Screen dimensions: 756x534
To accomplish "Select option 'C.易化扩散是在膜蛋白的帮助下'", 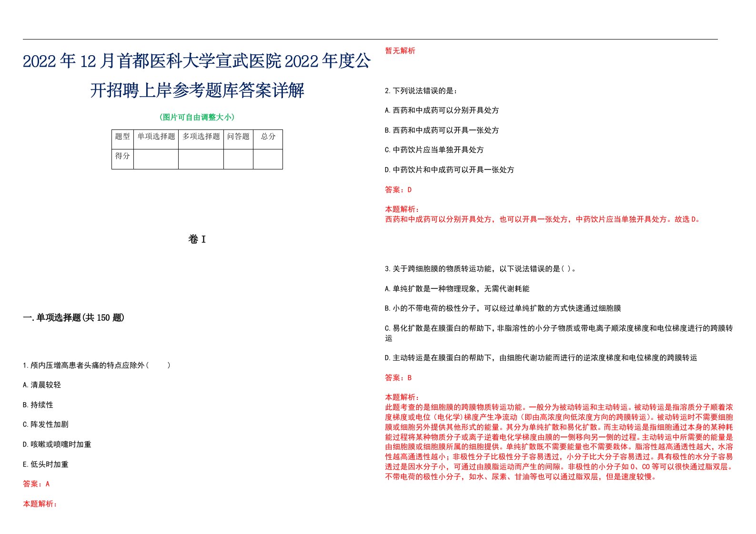I will [x=559, y=333].
